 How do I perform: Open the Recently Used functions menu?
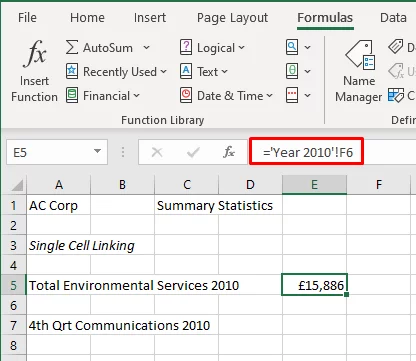116,72
